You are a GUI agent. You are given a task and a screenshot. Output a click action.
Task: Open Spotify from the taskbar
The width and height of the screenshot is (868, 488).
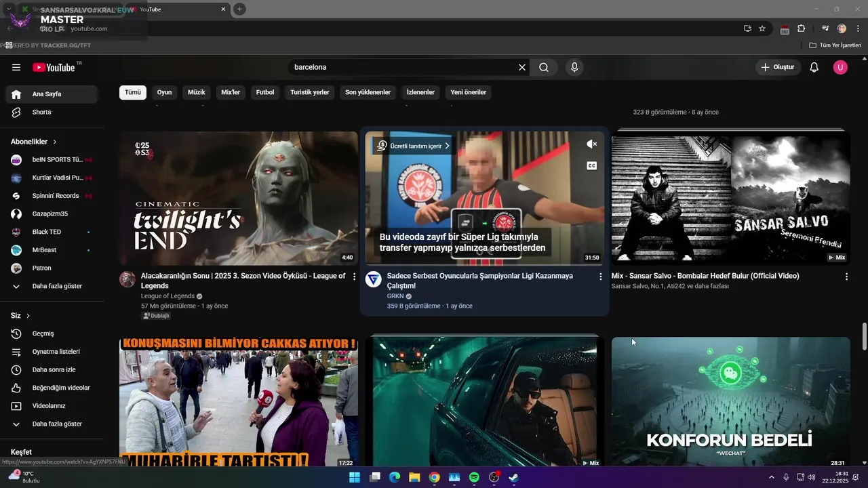pos(474,477)
